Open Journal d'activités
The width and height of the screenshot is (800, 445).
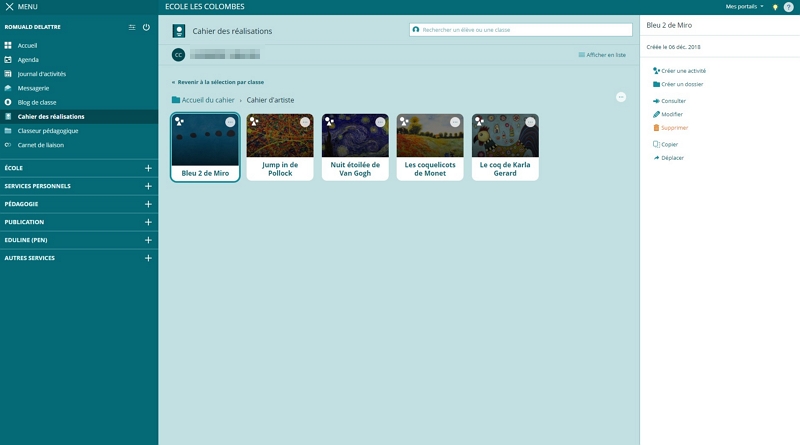(42, 74)
